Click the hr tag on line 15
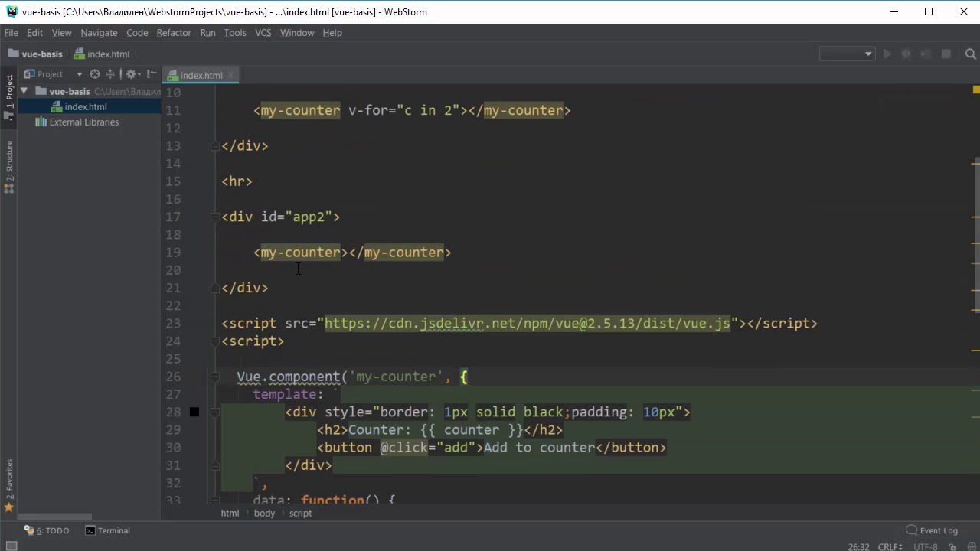The image size is (980, 551). click(x=237, y=181)
